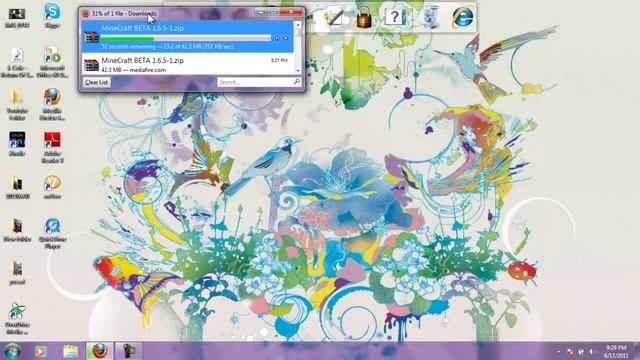Open Windows Explorer from taskbar
Viewport: 640px width, 360px height.
[x=70, y=351]
